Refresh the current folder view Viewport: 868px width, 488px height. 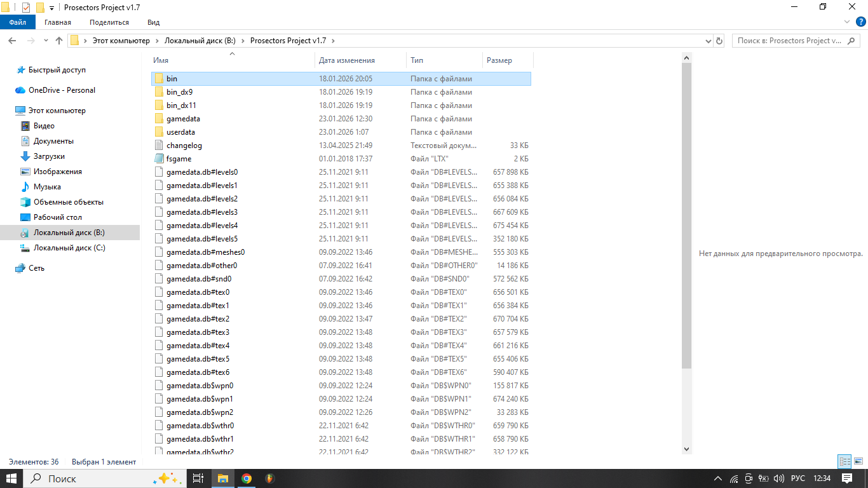pyautogui.click(x=719, y=41)
